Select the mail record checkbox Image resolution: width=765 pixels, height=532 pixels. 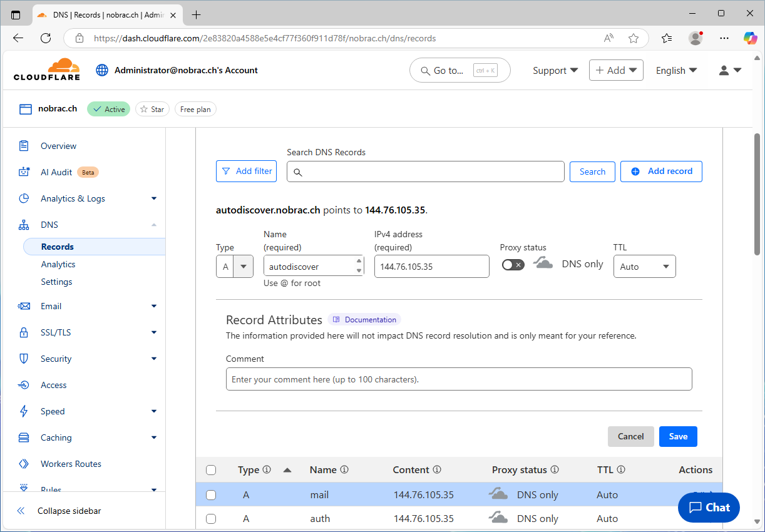point(211,495)
